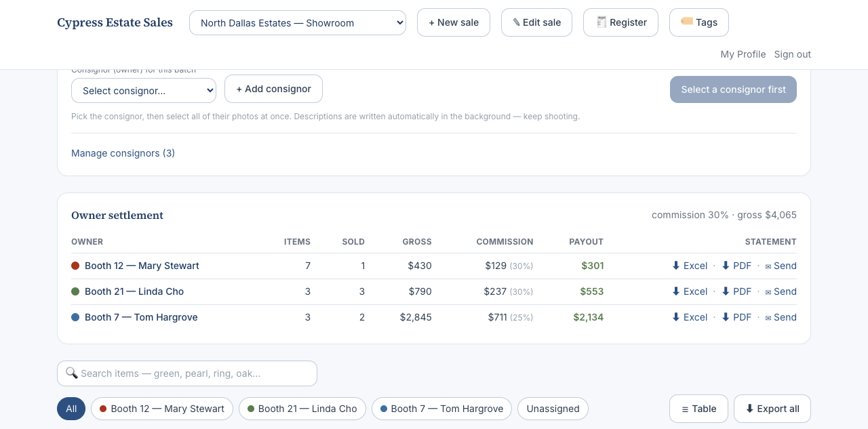
Task: Open the Register page
Action: coord(620,22)
